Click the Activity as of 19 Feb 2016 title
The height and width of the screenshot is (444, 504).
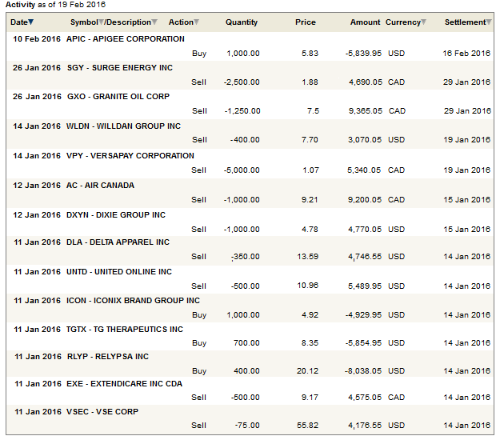click(56, 5)
